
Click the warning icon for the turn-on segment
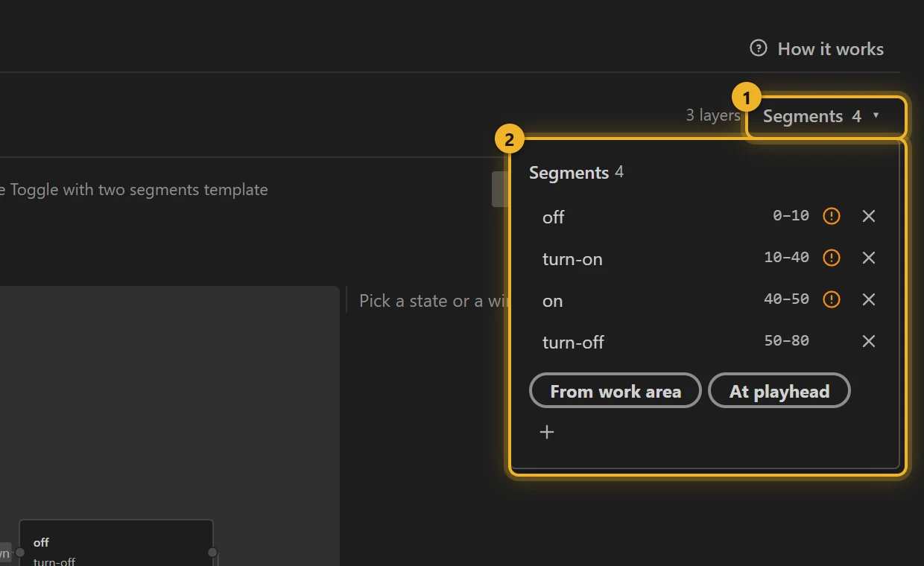[832, 258]
